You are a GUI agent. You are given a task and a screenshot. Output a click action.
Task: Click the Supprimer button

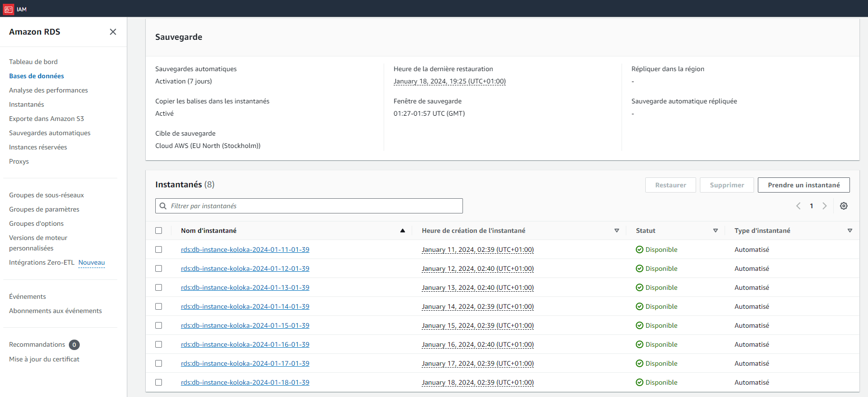727,185
